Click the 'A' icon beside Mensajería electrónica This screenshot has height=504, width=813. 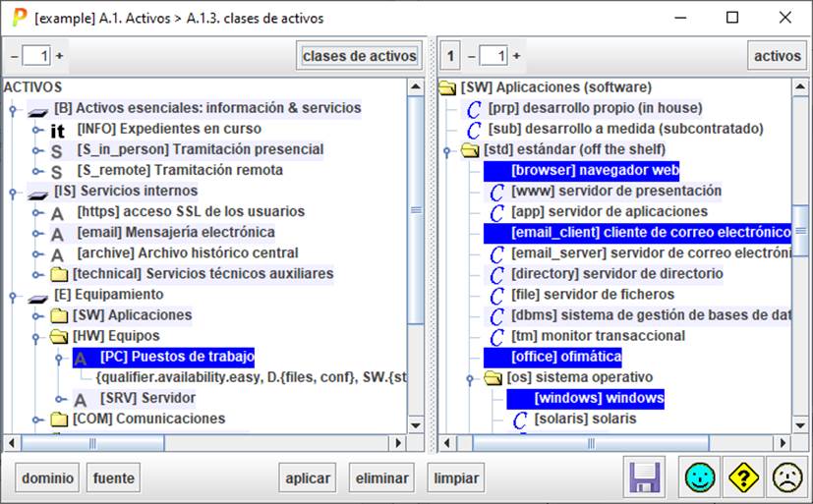point(57,233)
